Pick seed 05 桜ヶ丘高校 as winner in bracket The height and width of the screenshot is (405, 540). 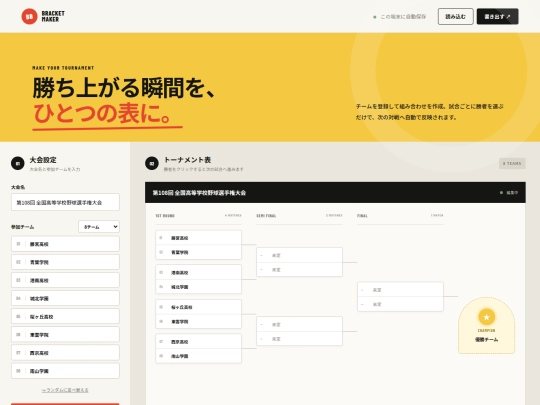tap(198, 307)
